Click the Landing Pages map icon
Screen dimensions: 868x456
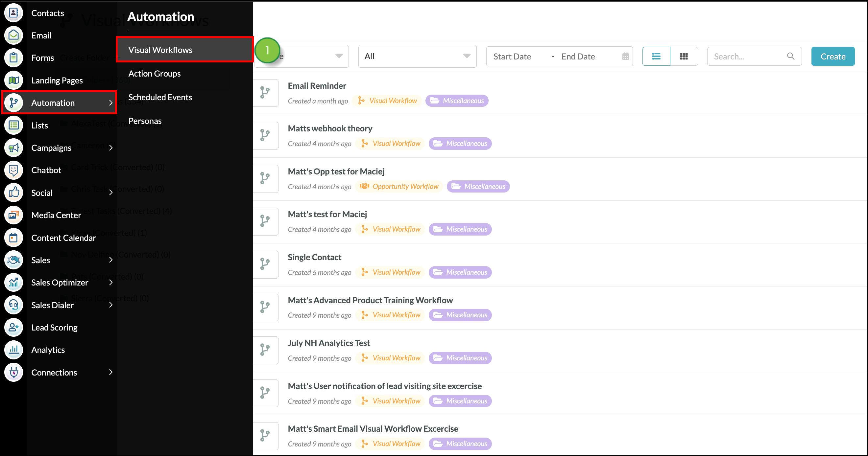13,80
